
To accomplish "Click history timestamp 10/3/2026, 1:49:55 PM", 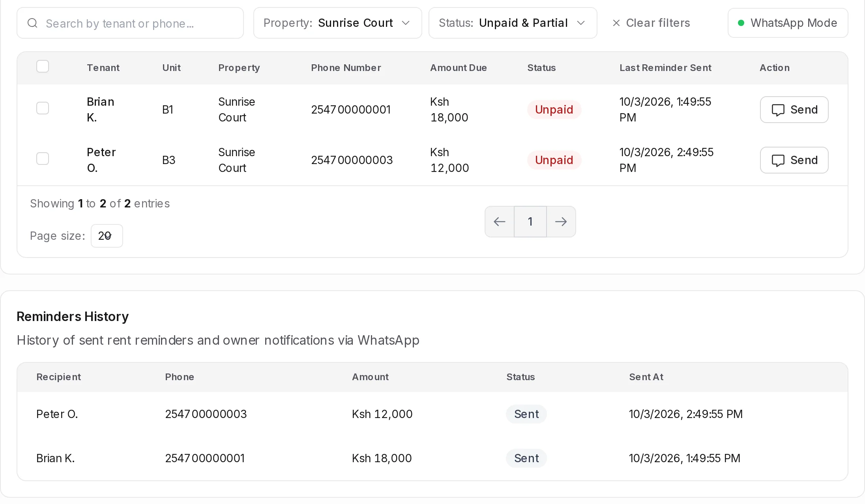I will [684, 458].
